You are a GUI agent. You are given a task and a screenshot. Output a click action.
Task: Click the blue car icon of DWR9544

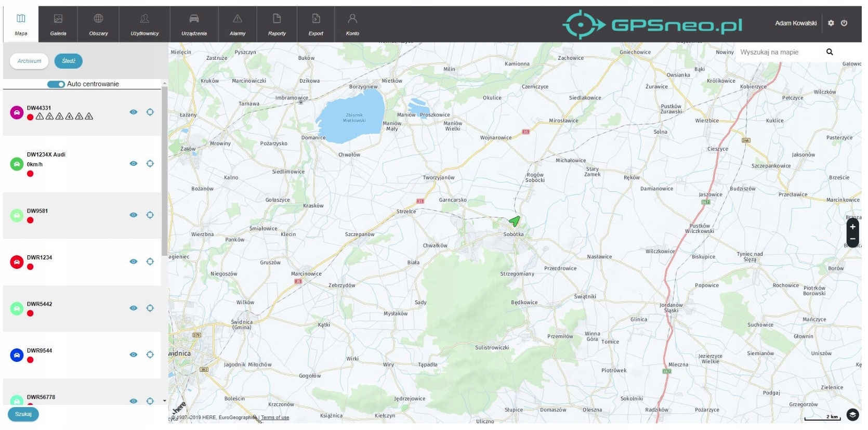[17, 355]
